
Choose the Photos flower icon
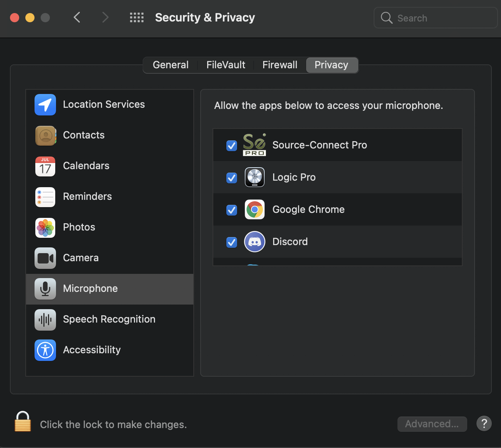(x=45, y=227)
